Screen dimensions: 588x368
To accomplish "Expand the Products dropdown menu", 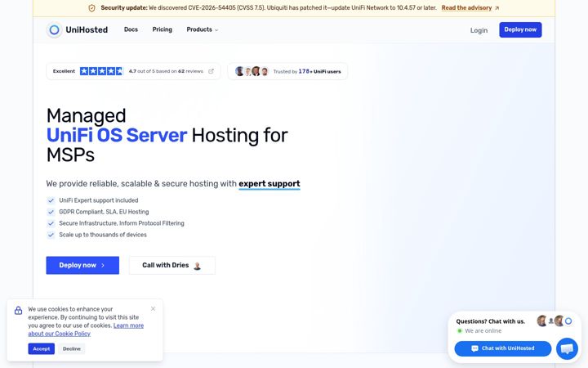I will [x=203, y=29].
